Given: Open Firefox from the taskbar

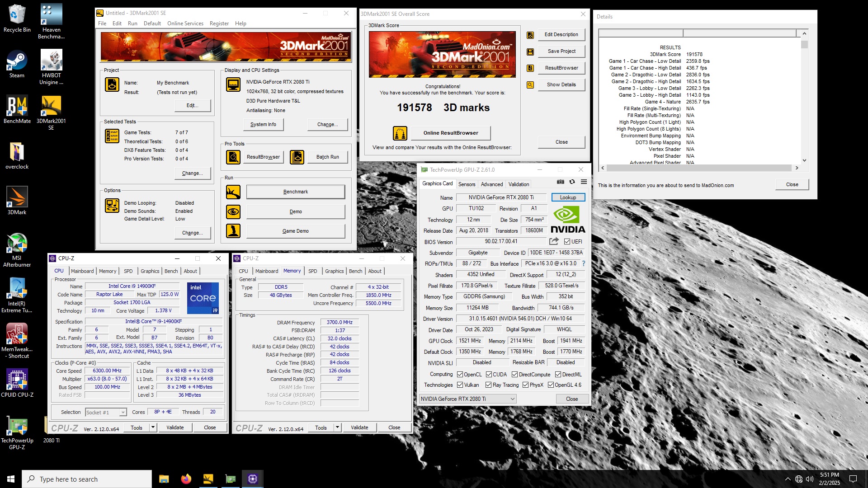Looking at the screenshot, I should tap(186, 479).
